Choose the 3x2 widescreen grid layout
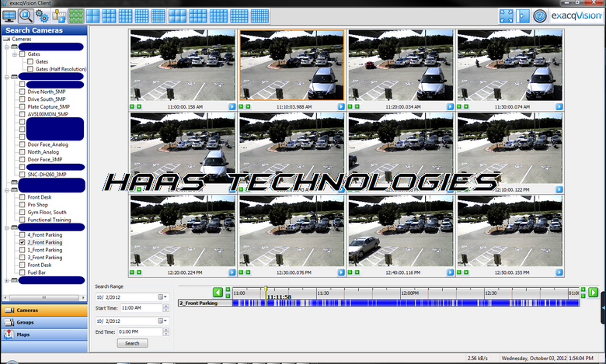 click(x=178, y=16)
